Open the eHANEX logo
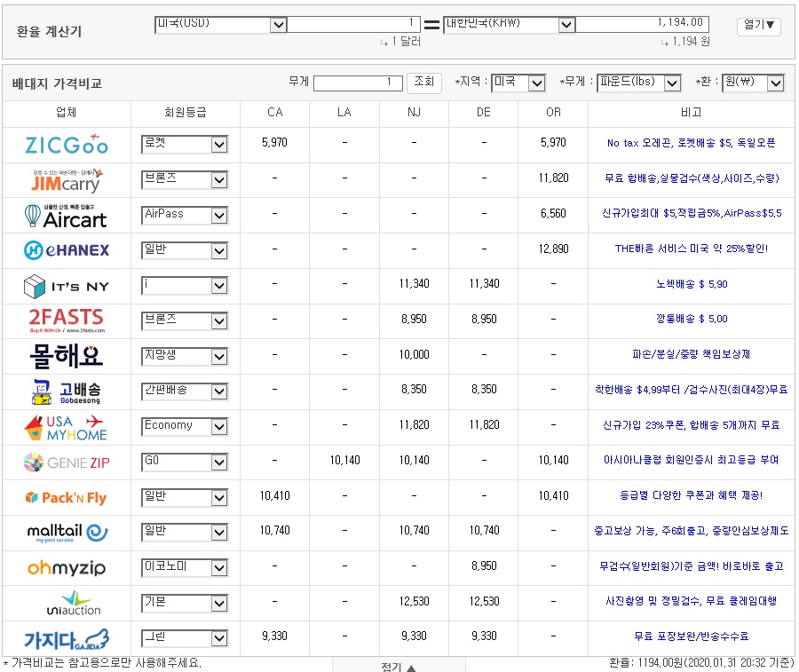Image resolution: width=799 pixels, height=672 pixels. click(x=67, y=250)
